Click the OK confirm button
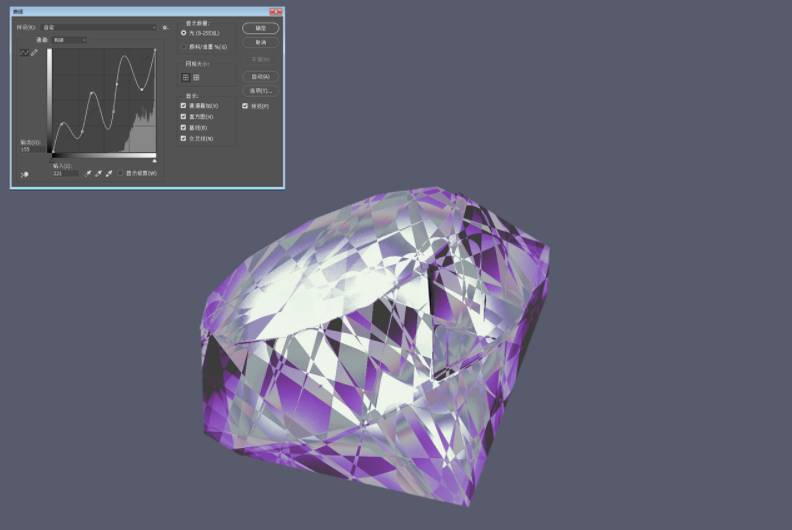Image resolution: width=792 pixels, height=530 pixels. (260, 29)
